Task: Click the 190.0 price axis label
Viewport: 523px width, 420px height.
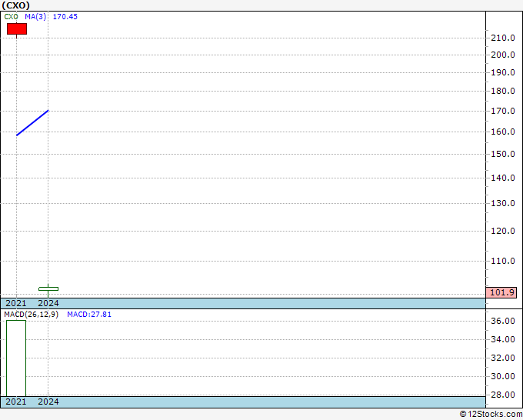Action: click(x=503, y=73)
